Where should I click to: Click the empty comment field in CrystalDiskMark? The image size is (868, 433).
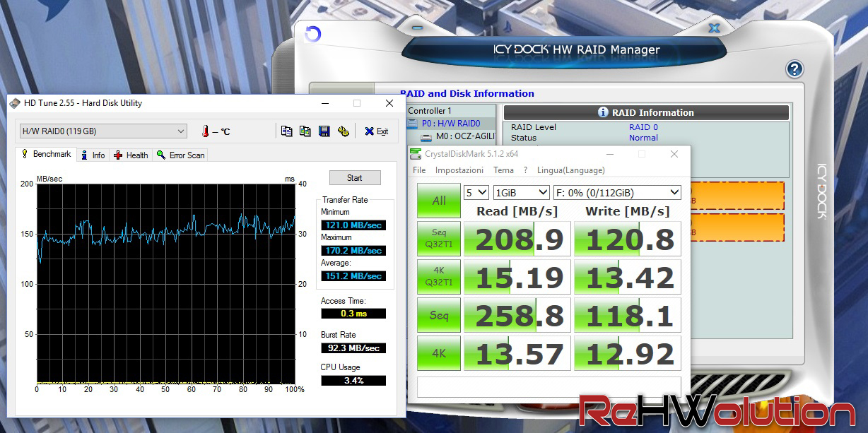tap(549, 387)
